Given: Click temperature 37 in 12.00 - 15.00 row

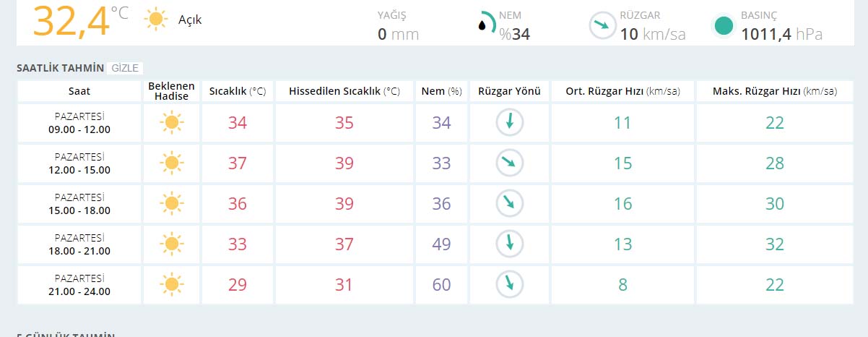Looking at the screenshot, I should (x=238, y=163).
